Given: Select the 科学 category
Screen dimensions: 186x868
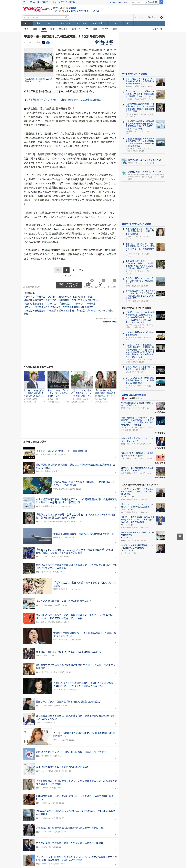Looking at the screenshot, I should [95, 29].
